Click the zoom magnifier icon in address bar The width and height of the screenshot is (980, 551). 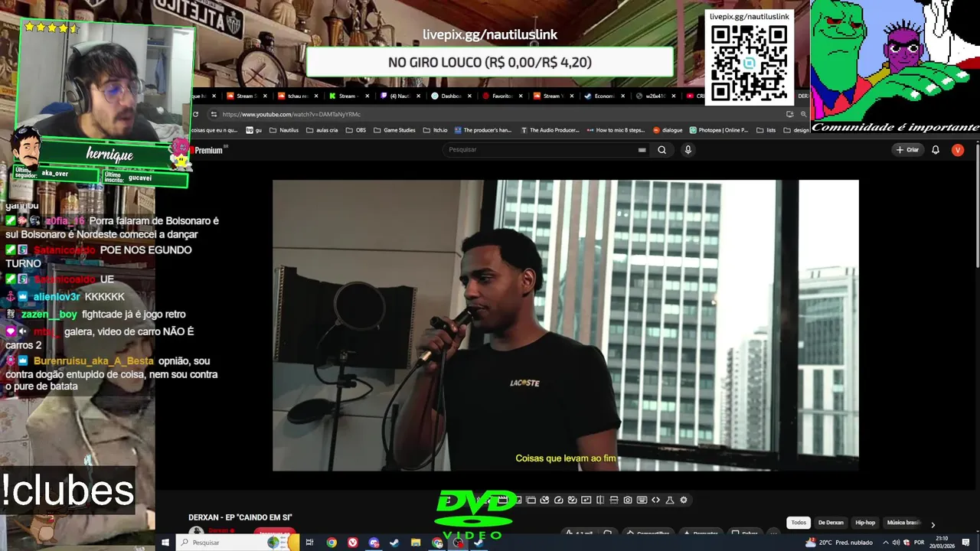coord(803,114)
